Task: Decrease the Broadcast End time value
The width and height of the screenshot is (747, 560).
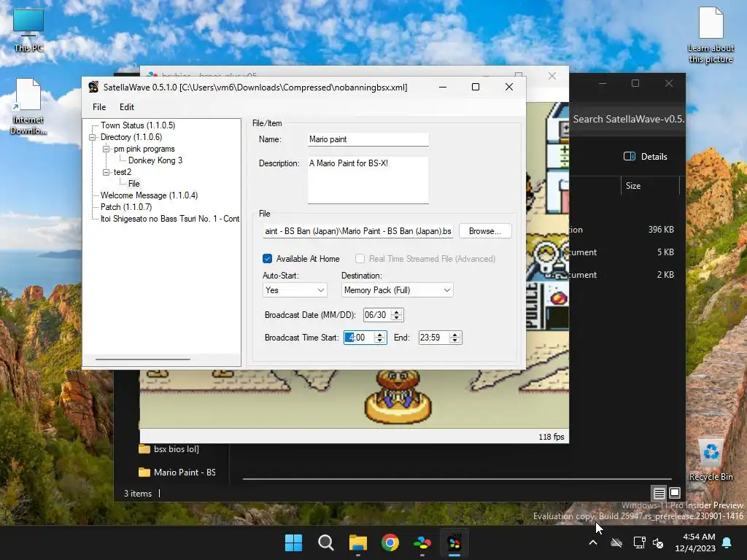Action: 455,341
